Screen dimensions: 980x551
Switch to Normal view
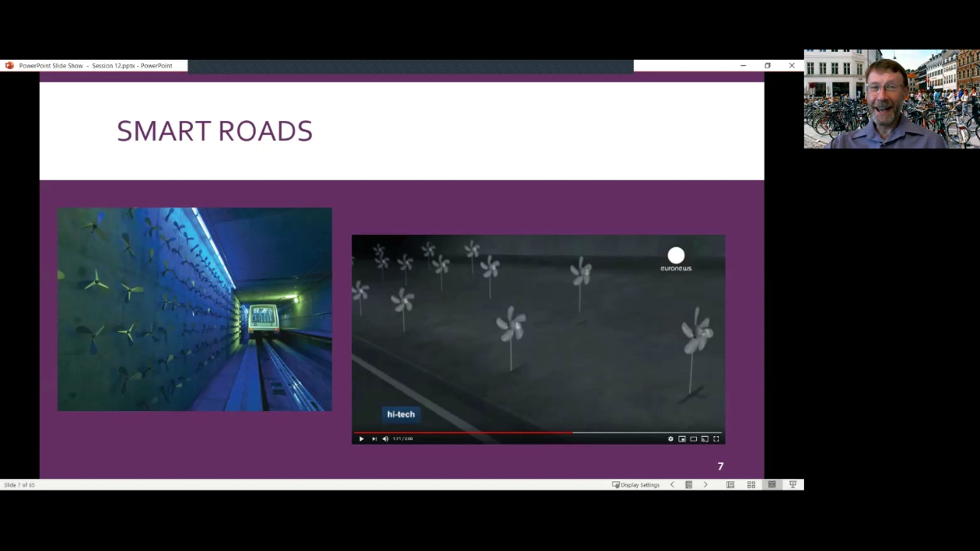click(x=731, y=485)
